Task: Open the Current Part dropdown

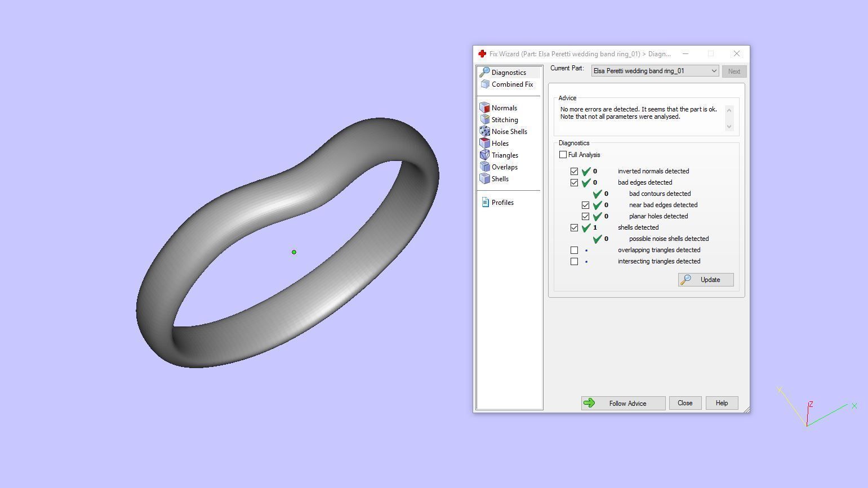Action: pos(655,71)
